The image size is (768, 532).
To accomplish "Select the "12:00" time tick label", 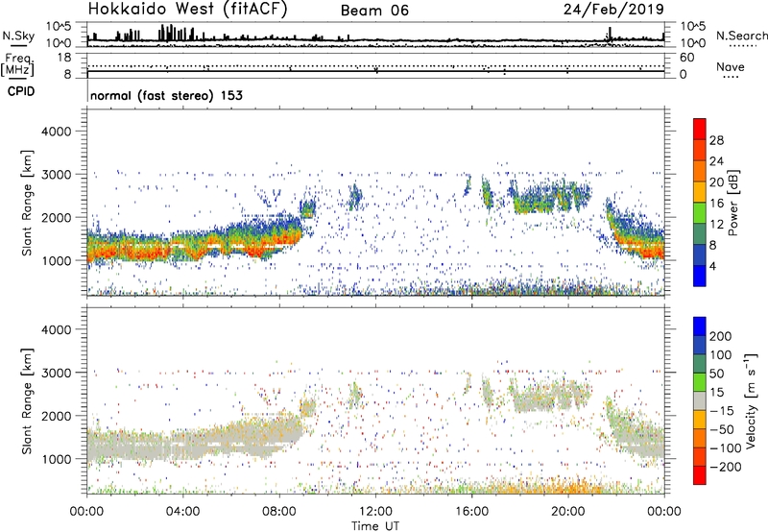I will [375, 512].
